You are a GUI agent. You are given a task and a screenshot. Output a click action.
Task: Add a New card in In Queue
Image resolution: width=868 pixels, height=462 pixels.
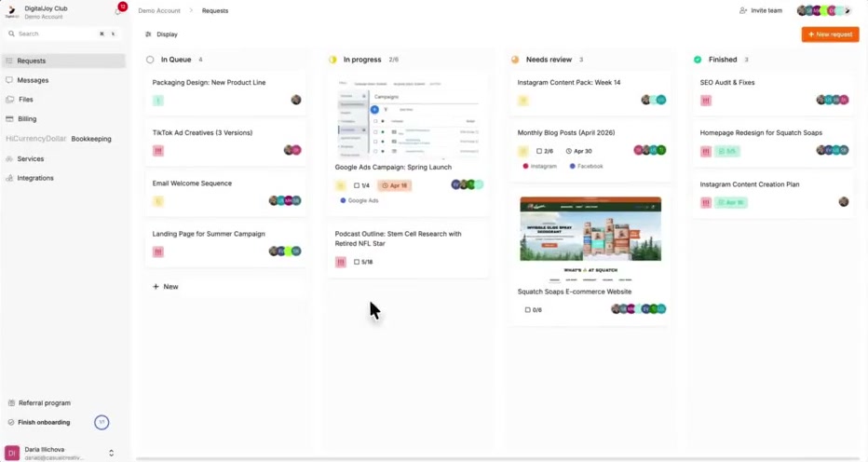(166, 287)
